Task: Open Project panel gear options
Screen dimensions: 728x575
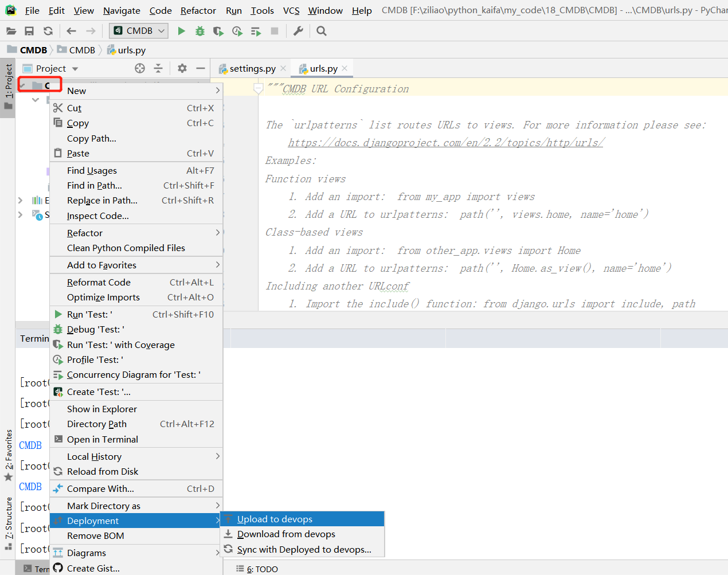Action: pos(182,68)
